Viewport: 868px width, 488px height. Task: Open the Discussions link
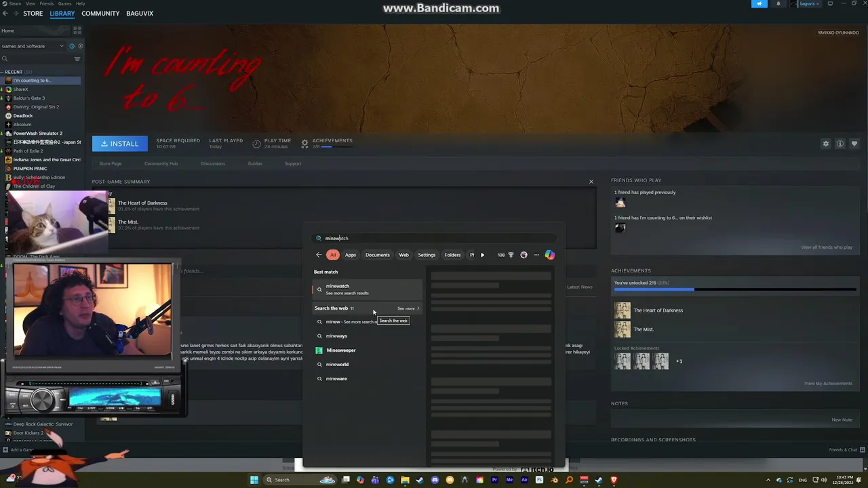pos(213,163)
